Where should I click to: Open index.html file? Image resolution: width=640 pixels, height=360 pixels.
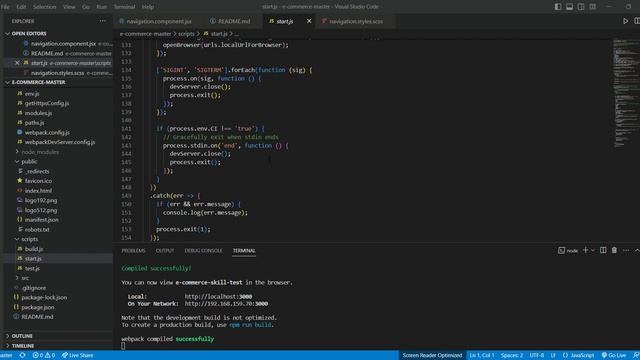pyautogui.click(x=38, y=191)
